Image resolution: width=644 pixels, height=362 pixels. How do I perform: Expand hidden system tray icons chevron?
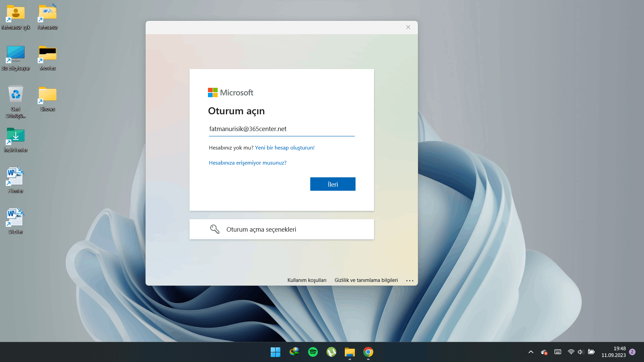(531, 352)
